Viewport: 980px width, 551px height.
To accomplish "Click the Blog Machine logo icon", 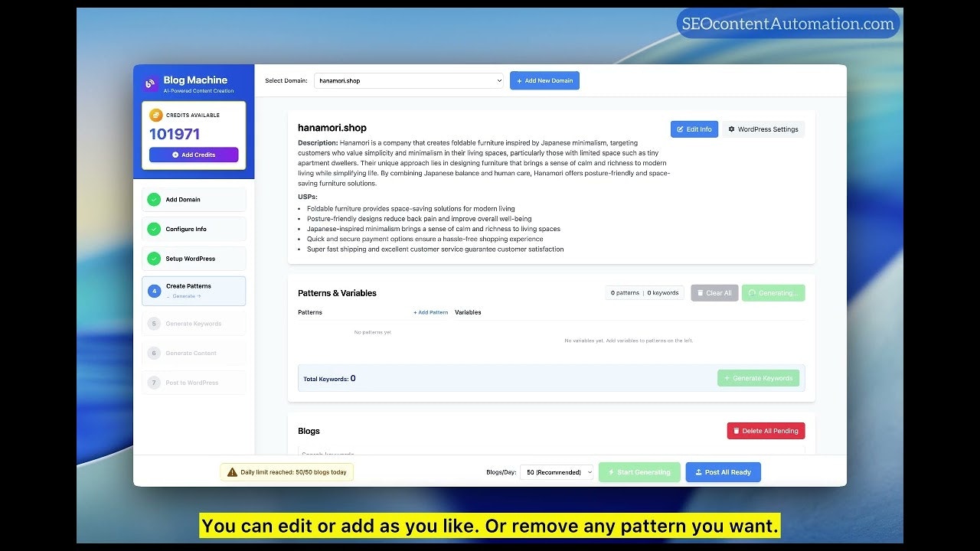I will pos(150,84).
